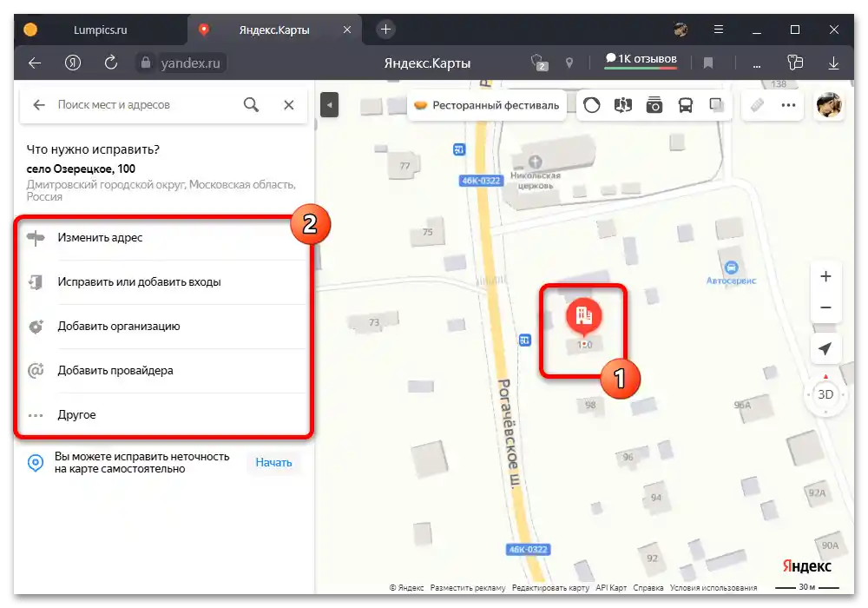Viewport: 868px width, 608px height.
Task: Choose Исправить или добавить входы
Action: pyautogui.click(x=165, y=281)
